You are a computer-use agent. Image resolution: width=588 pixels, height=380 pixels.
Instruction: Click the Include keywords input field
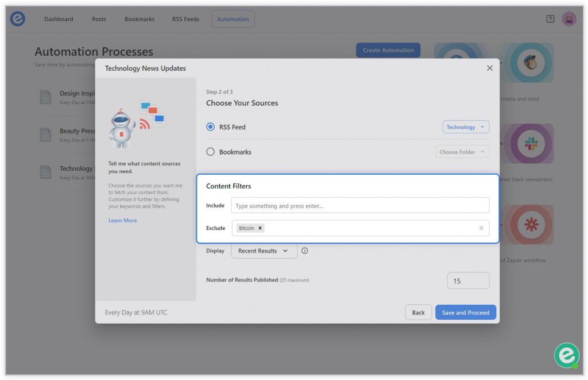click(360, 206)
